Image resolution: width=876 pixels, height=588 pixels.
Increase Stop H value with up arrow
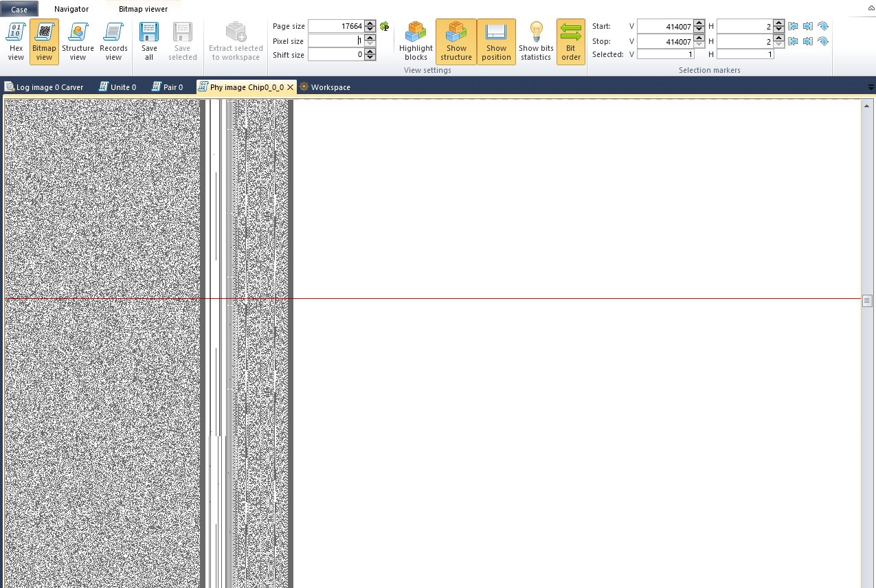pos(778,38)
